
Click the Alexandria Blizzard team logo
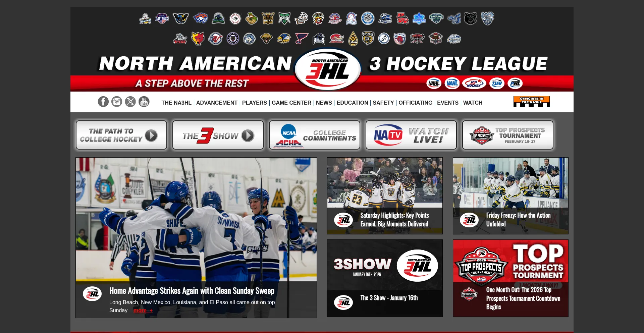coord(145,18)
